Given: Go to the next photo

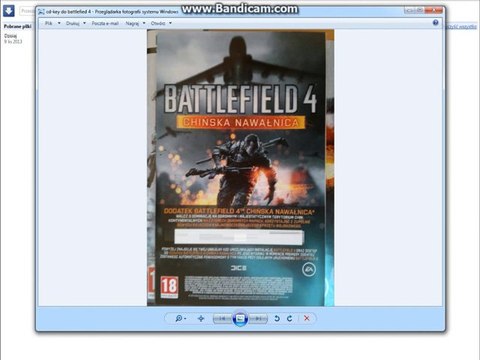Looking at the screenshot, I should (258, 319).
